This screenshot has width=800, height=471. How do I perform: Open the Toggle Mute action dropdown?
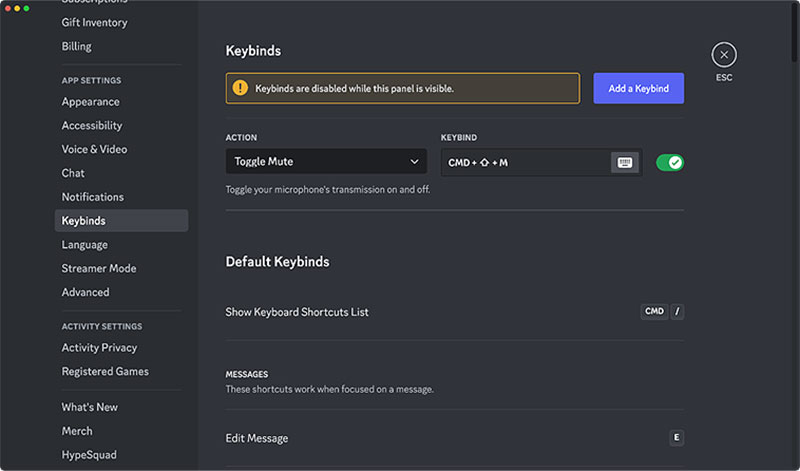pos(326,162)
